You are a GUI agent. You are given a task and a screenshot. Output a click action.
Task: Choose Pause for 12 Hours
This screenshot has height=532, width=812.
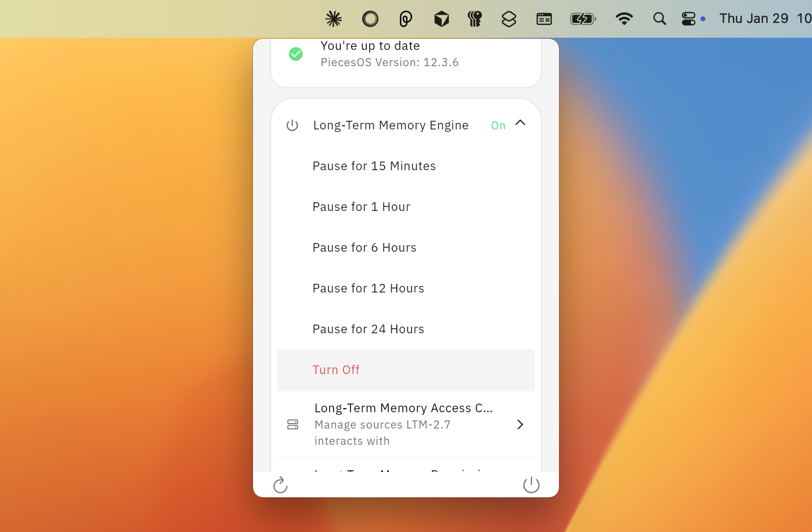point(405,288)
